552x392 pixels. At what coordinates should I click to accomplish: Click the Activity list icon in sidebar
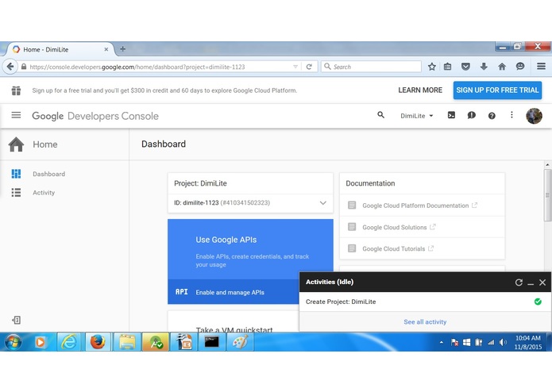point(16,193)
